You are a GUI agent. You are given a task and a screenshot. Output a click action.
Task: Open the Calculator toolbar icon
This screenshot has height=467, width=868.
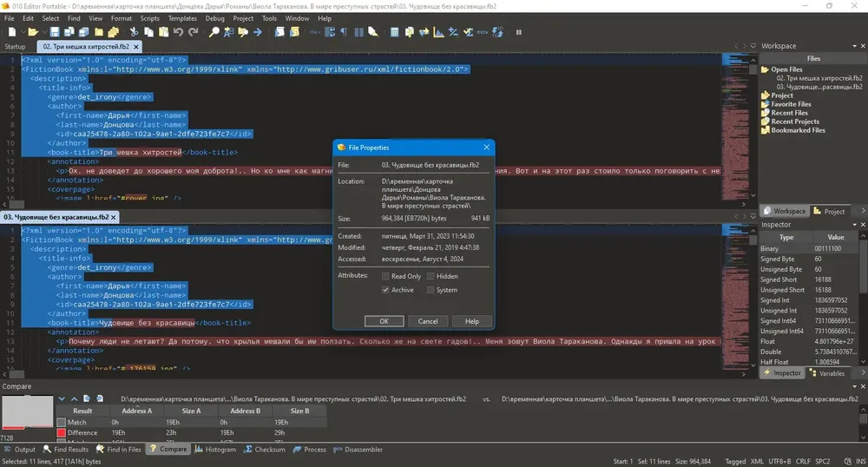tap(394, 32)
